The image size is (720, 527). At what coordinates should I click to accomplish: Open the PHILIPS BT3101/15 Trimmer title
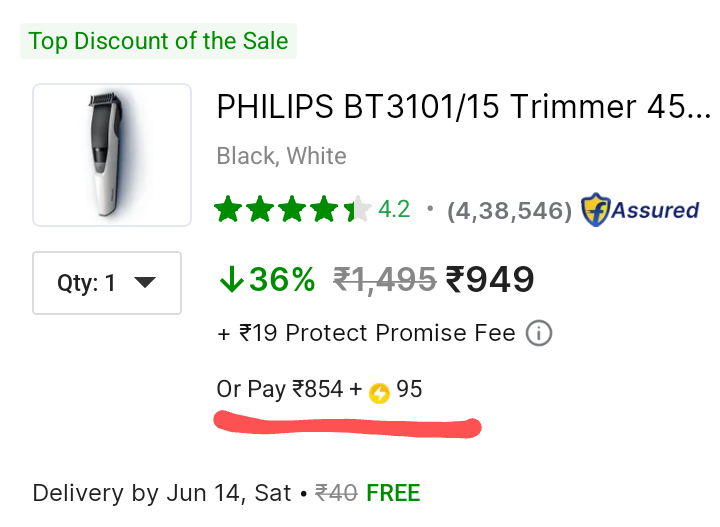tap(463, 107)
